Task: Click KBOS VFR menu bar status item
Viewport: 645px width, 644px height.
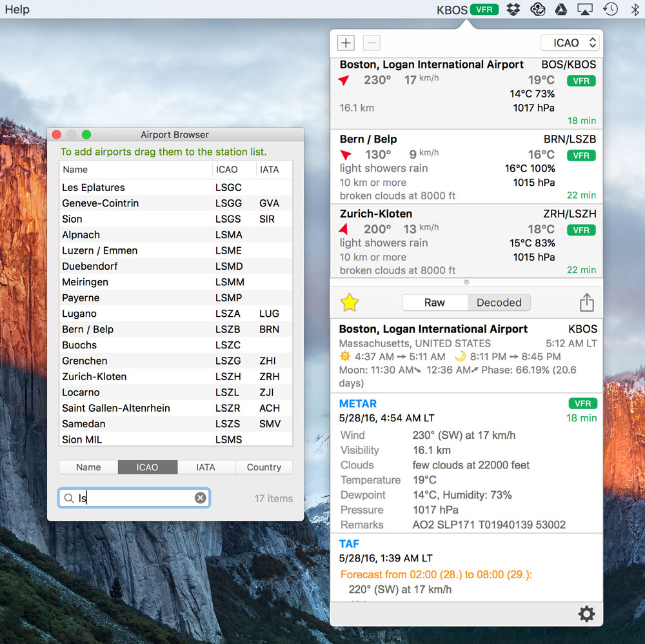Action: point(467,10)
